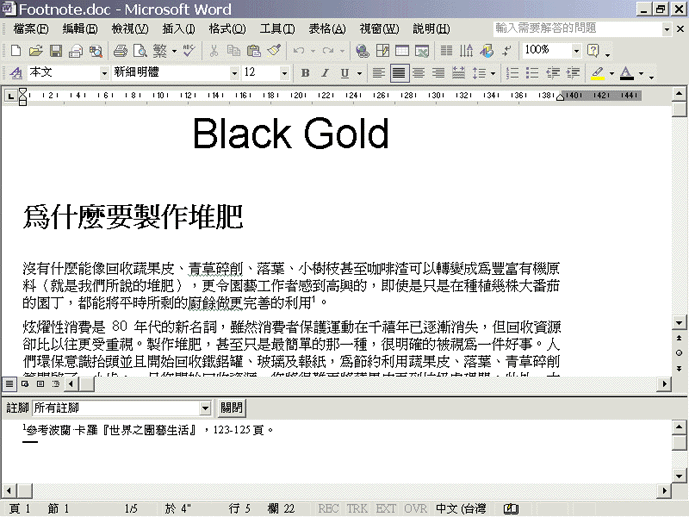
Task: Paste from clipboard icon
Action: (254, 51)
